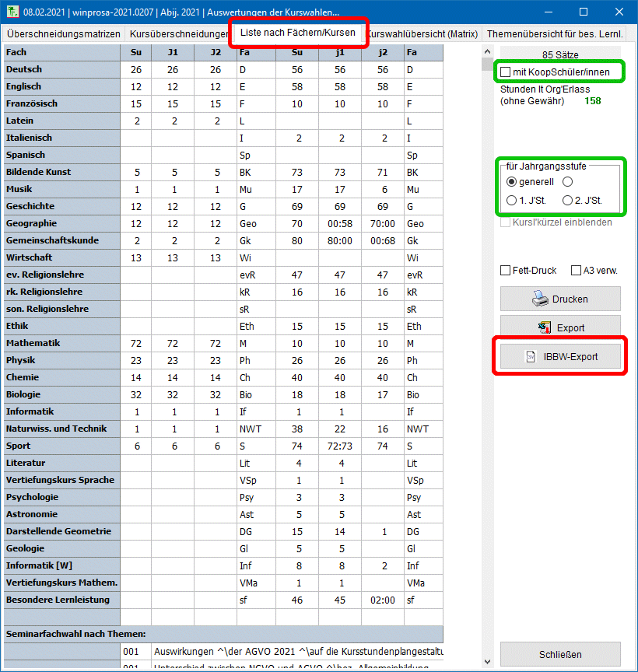Image resolution: width=638 pixels, height=672 pixels.
Task: Click the IBBW-Export file icon
Action: (530, 356)
